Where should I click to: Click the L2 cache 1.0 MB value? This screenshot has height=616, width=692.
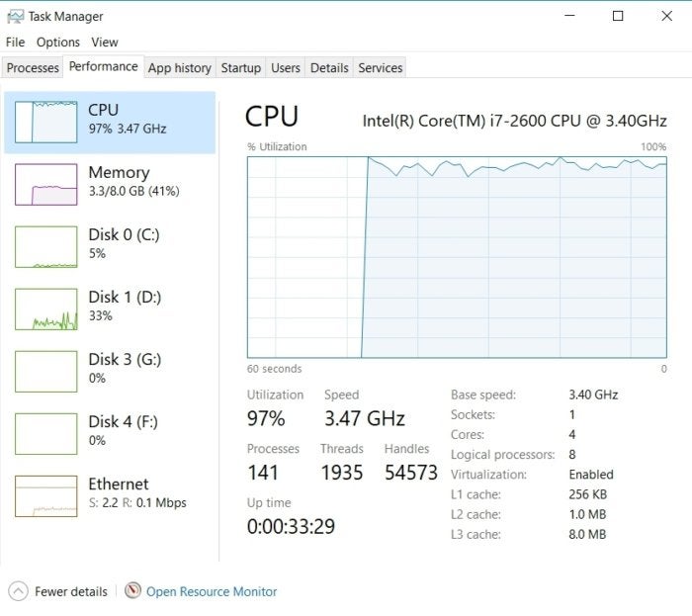point(587,514)
